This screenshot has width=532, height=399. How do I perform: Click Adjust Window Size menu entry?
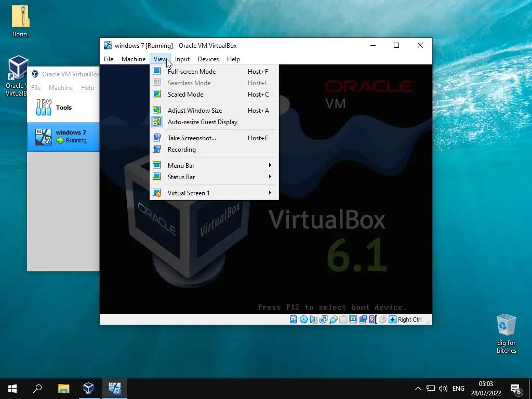pyautogui.click(x=214, y=111)
